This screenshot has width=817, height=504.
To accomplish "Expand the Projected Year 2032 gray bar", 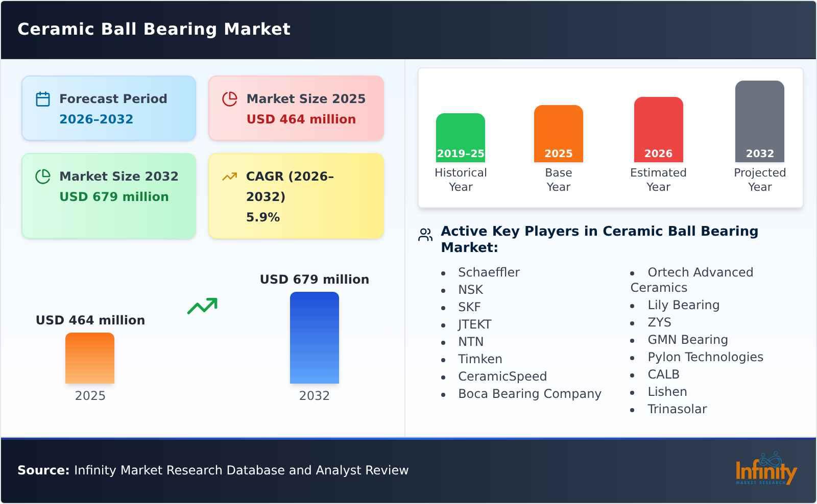I will (759, 122).
